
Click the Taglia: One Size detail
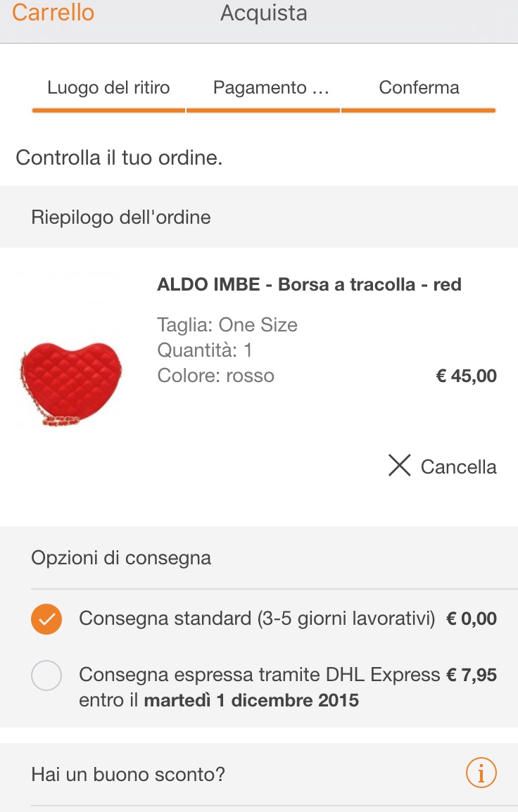tap(227, 325)
